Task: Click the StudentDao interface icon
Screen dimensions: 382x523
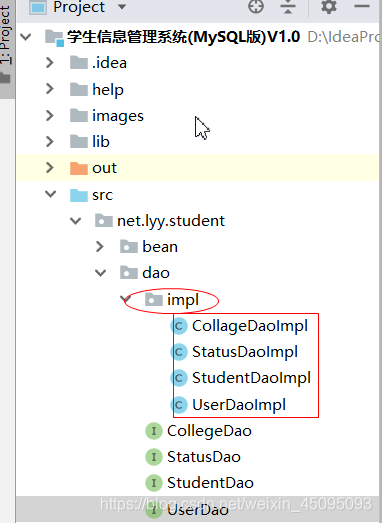Action: (154, 483)
